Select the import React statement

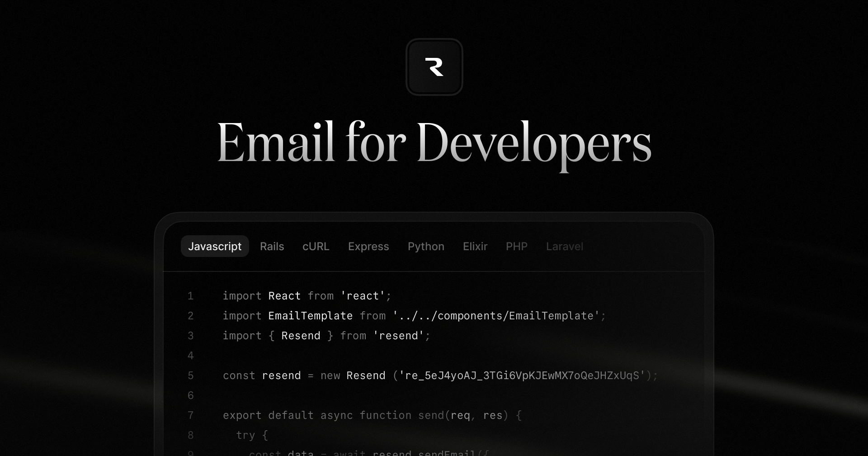point(306,295)
